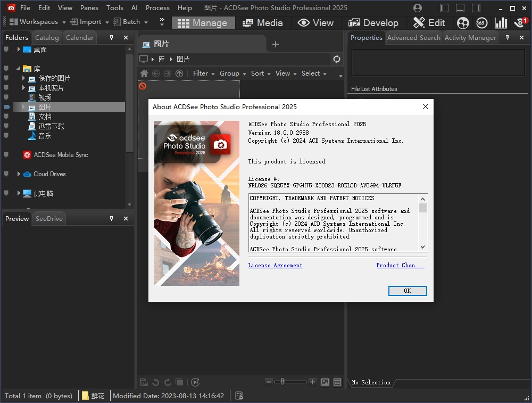Click the ACDSee Mobile Sync icon
This screenshot has width=532, height=403.
tap(27, 155)
